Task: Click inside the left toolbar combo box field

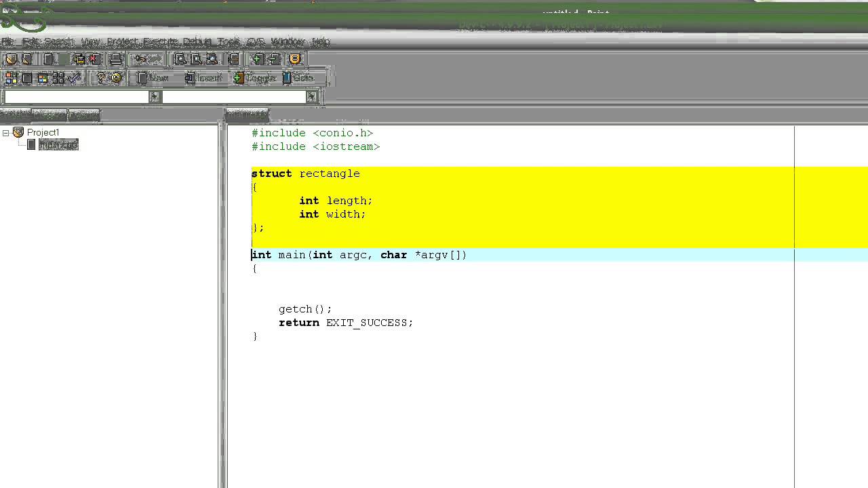Action: [x=77, y=97]
